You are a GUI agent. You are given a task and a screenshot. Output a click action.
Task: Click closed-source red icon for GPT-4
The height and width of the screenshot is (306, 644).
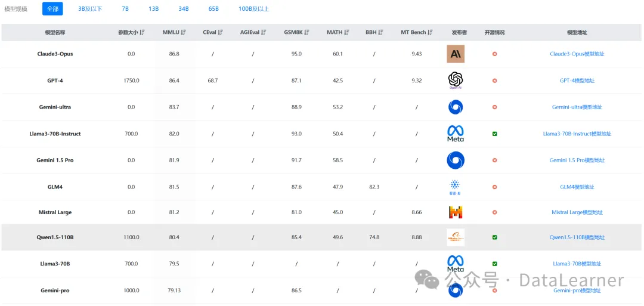[494, 81]
